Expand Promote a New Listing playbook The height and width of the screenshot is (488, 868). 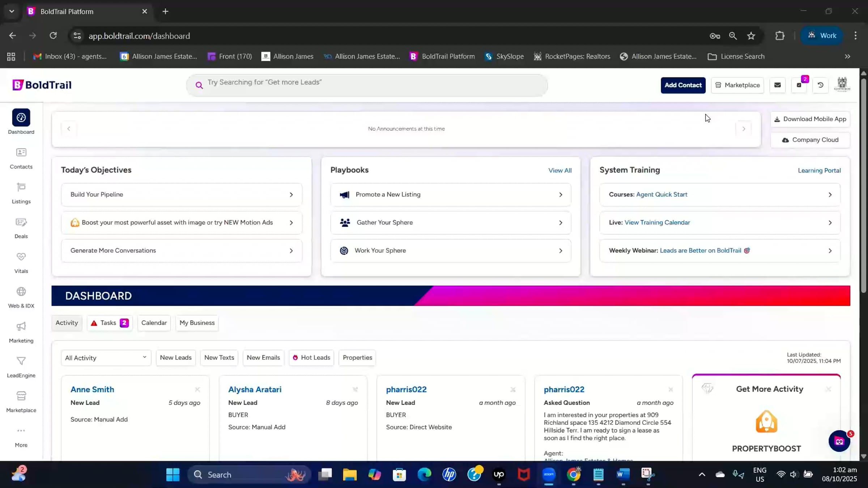click(451, 195)
